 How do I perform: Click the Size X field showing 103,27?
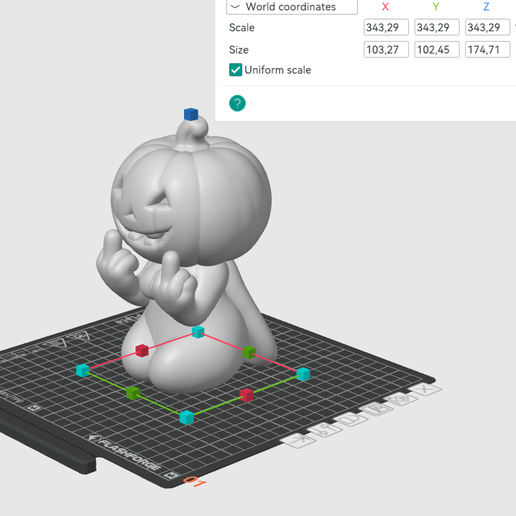coord(386,50)
